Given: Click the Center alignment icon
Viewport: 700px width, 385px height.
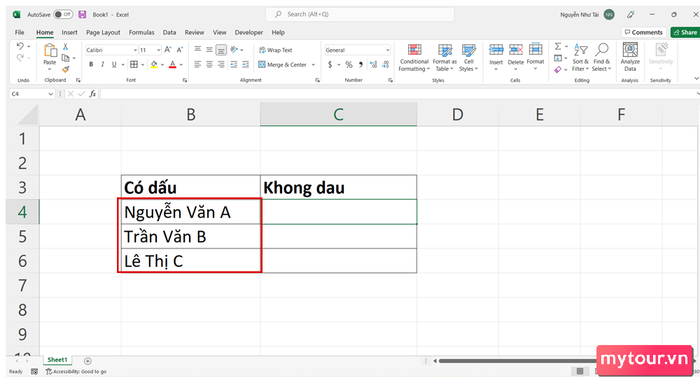Looking at the screenshot, I should [x=209, y=65].
